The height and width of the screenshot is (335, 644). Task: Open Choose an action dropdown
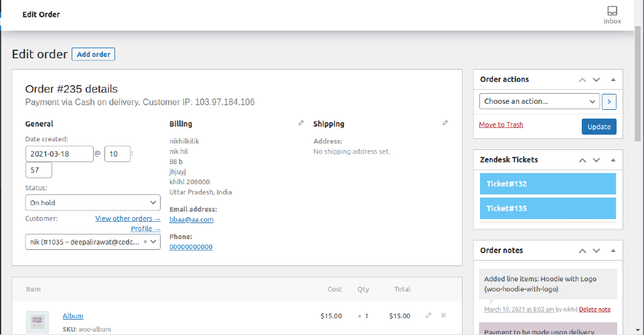[540, 101]
